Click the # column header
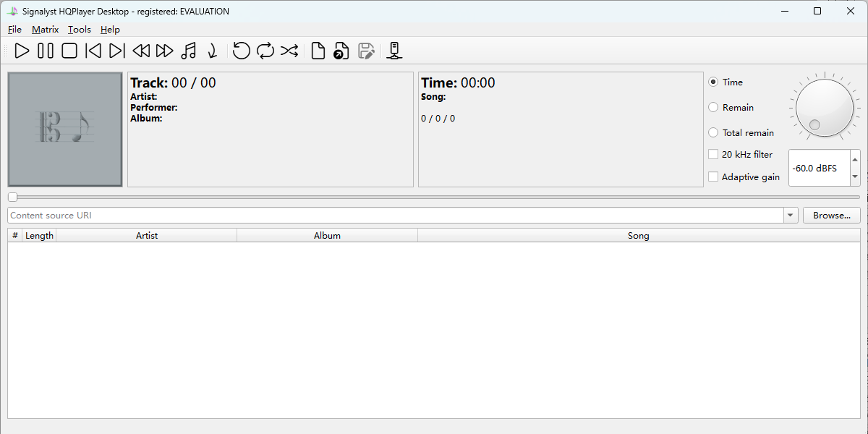 tap(15, 236)
